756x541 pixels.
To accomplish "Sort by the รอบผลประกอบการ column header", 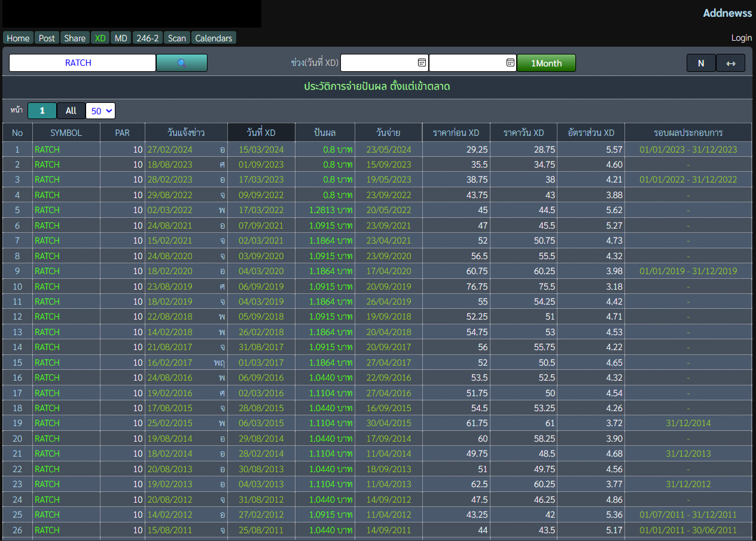I will (x=688, y=132).
